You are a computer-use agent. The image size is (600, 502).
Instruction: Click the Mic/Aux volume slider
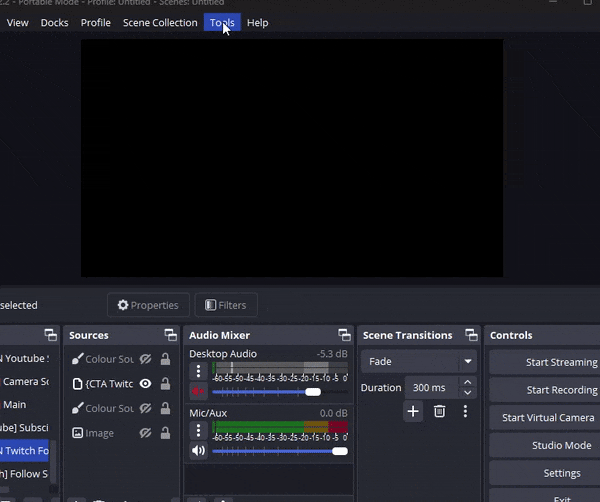tap(280, 451)
